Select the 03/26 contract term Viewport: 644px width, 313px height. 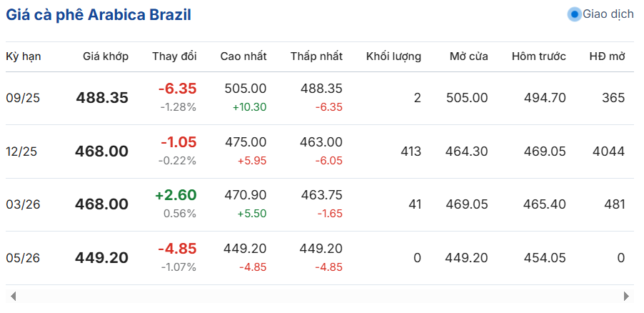pos(23,204)
